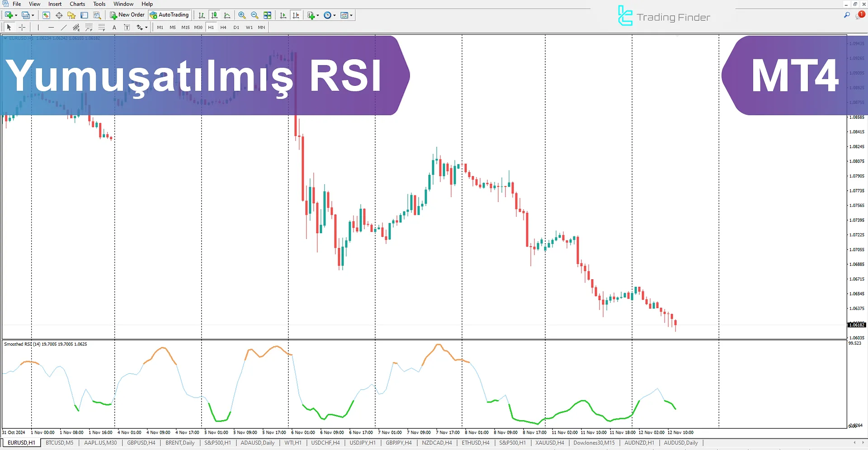Select the Crosshair tool
Image resolution: width=868 pixels, height=450 pixels.
22,27
